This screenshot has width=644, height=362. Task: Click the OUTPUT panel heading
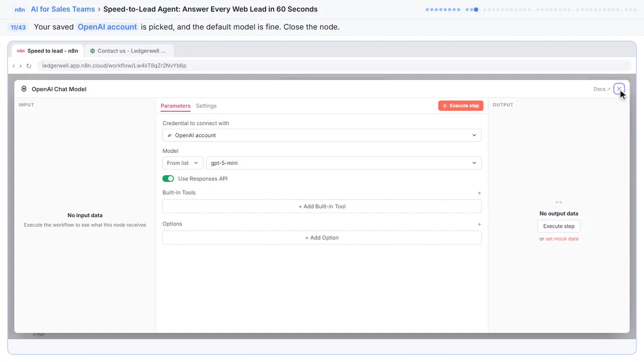click(x=503, y=105)
